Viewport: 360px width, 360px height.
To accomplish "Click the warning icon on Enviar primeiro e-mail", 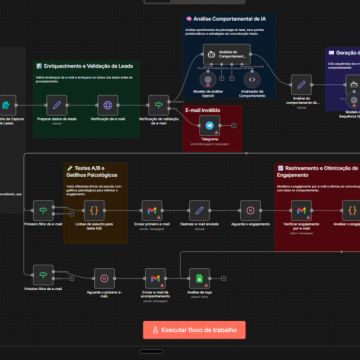I will point(159,218).
